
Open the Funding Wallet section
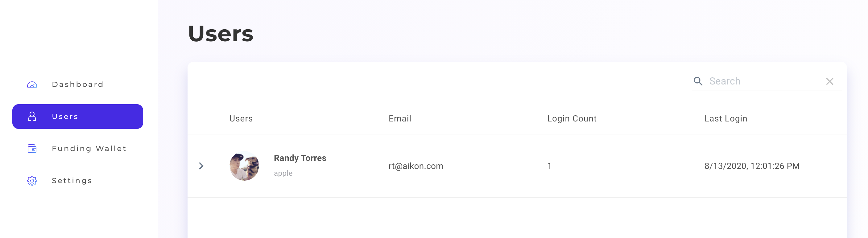[x=78, y=149]
